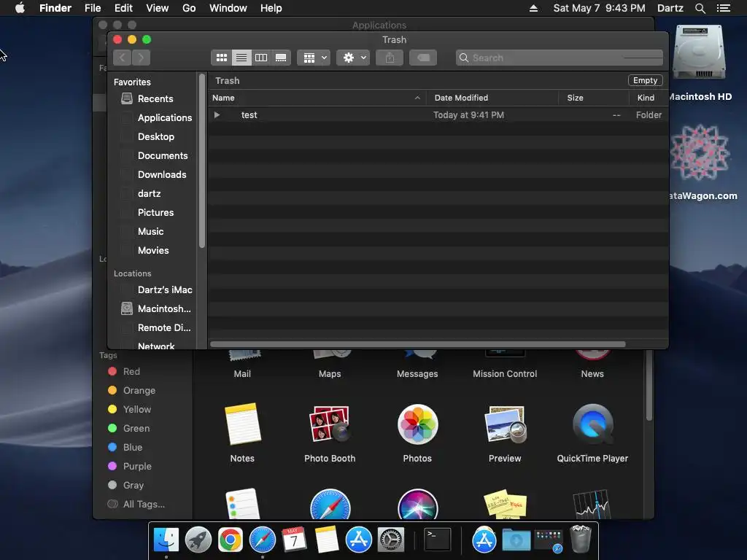Viewport: 747px width, 560px height.
Task: Click the Back navigation arrow
Action: [123, 58]
